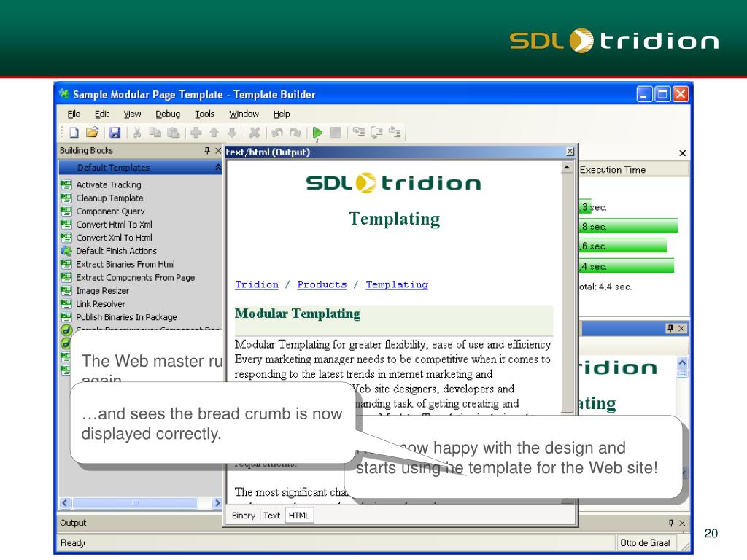The width and height of the screenshot is (747, 560).
Task: Switch to the Binary output tab
Action: (244, 516)
